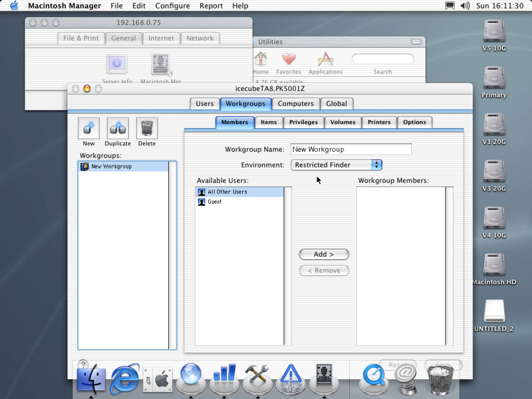Open the Items sub-tab
Image resolution: width=532 pixels, height=399 pixels.
pos(269,122)
